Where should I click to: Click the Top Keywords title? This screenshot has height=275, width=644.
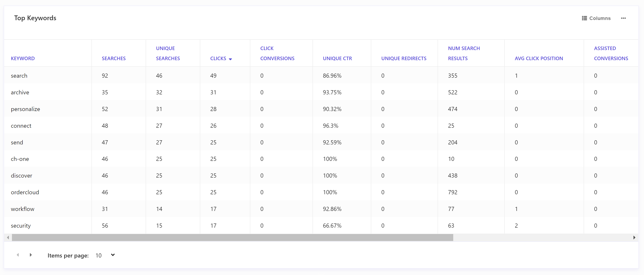click(35, 18)
